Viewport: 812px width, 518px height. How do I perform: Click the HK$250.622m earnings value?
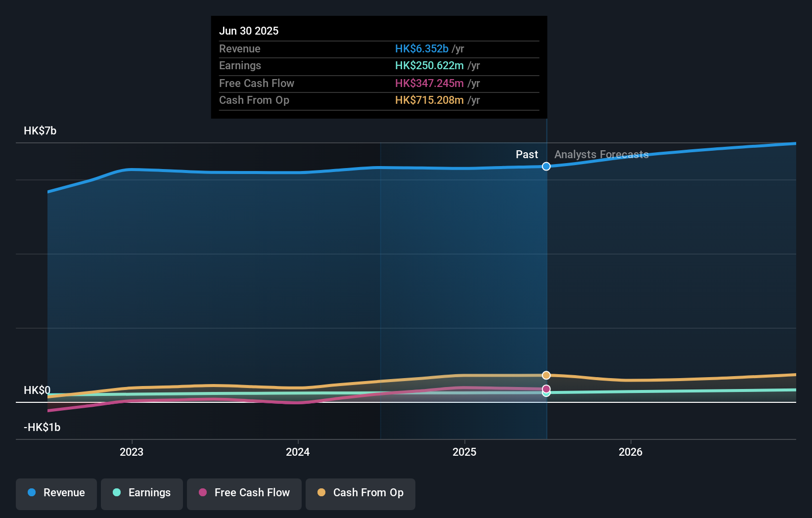429,65
